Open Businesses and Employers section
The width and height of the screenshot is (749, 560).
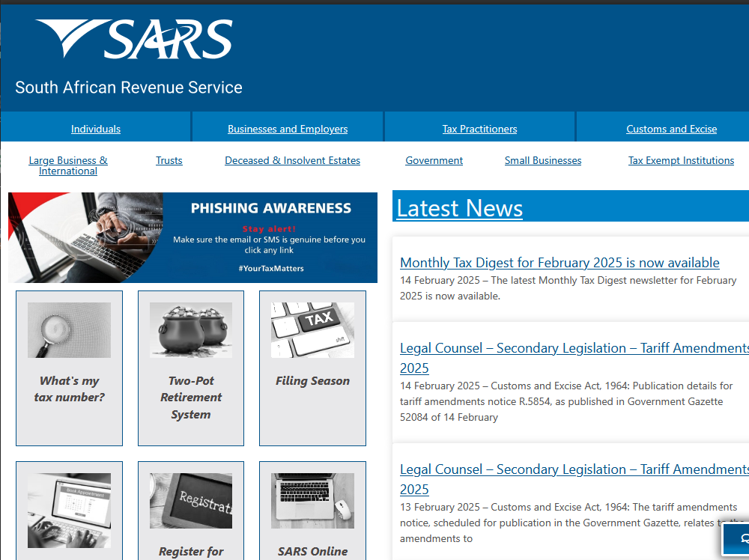288,129
